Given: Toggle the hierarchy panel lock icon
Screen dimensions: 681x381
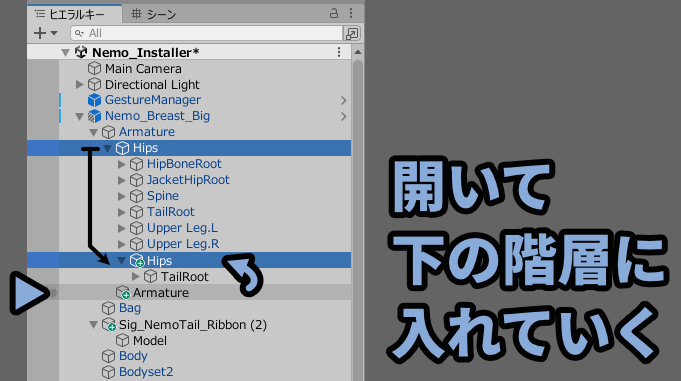Looking at the screenshot, I should coord(334,13).
